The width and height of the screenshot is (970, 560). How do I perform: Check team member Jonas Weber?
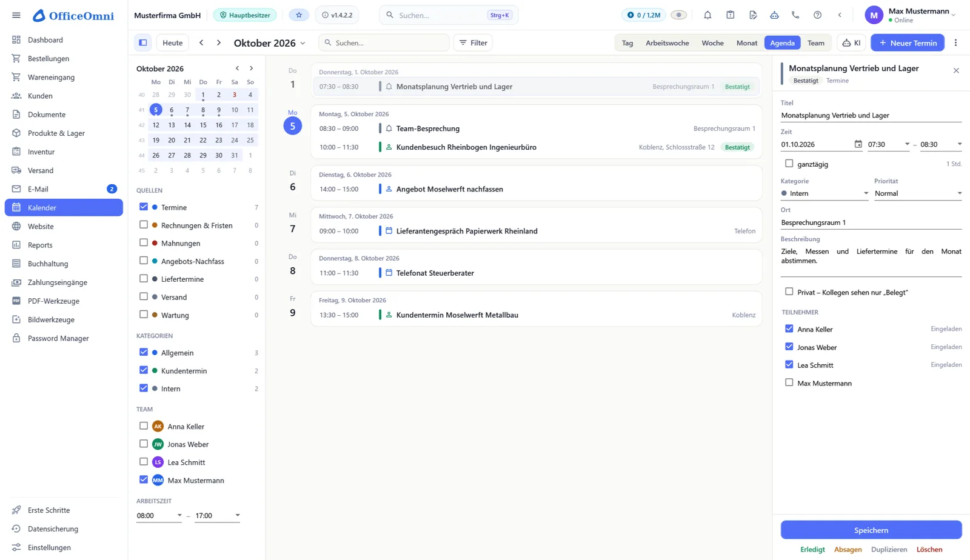(x=144, y=444)
